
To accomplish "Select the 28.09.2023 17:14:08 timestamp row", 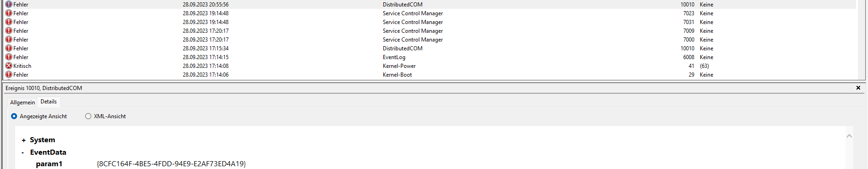I will (429, 66).
